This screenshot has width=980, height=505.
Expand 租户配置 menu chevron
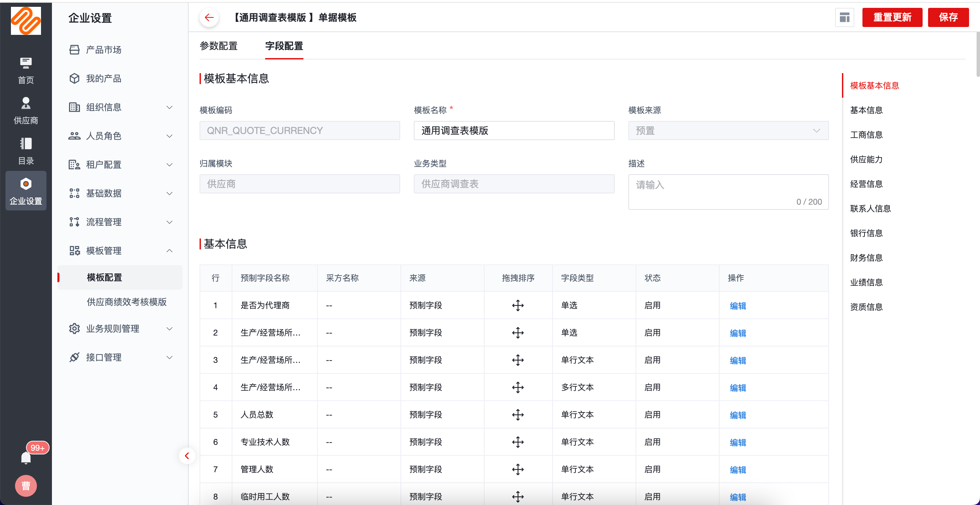click(170, 165)
